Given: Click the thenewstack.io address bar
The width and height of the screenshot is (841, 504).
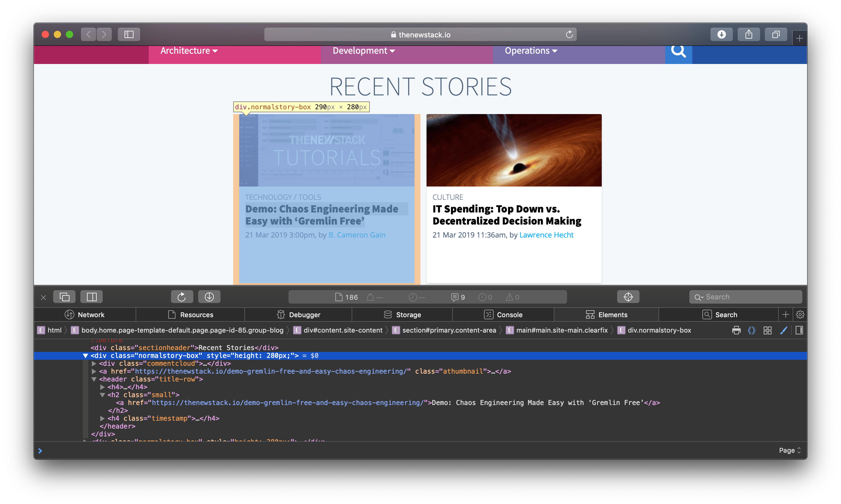Looking at the screenshot, I should point(420,34).
